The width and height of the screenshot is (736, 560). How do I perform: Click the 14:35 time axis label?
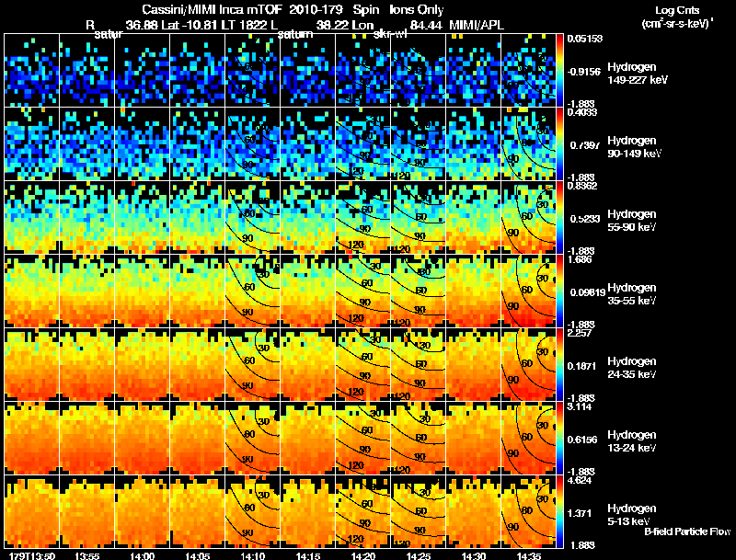click(x=529, y=556)
